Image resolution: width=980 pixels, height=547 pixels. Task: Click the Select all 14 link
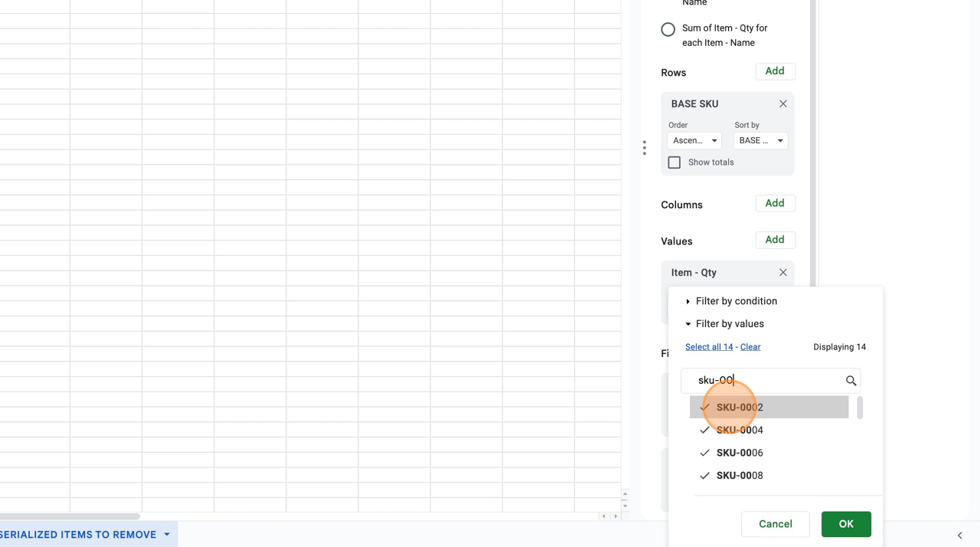(x=708, y=347)
